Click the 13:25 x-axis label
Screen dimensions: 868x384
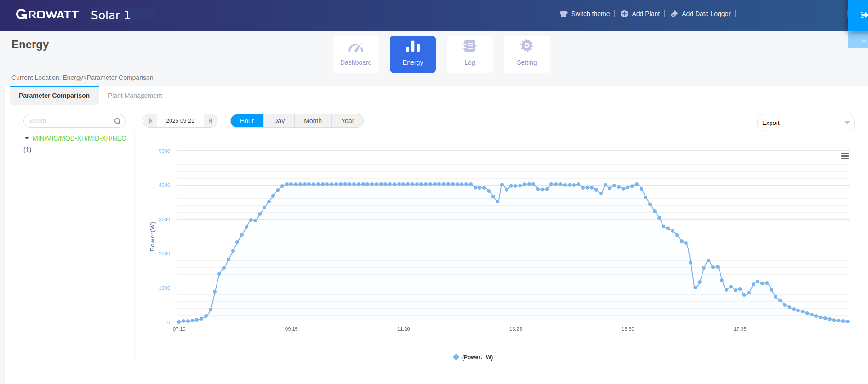(x=516, y=329)
